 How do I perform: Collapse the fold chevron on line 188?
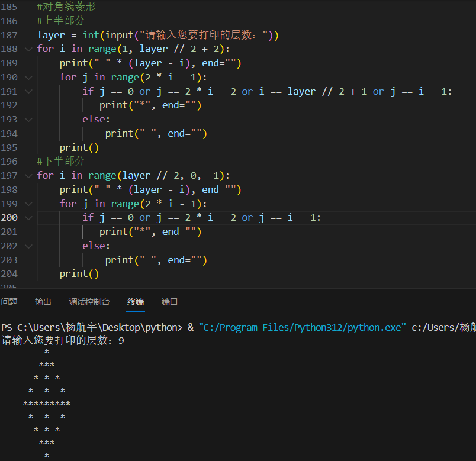[28, 49]
